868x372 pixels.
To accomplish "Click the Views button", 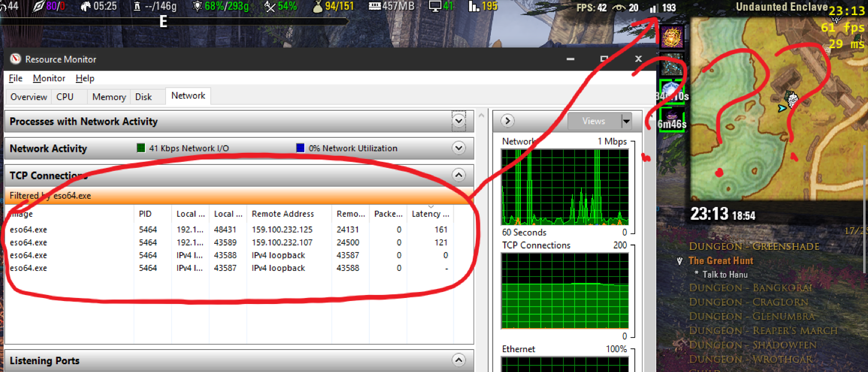I will (594, 121).
